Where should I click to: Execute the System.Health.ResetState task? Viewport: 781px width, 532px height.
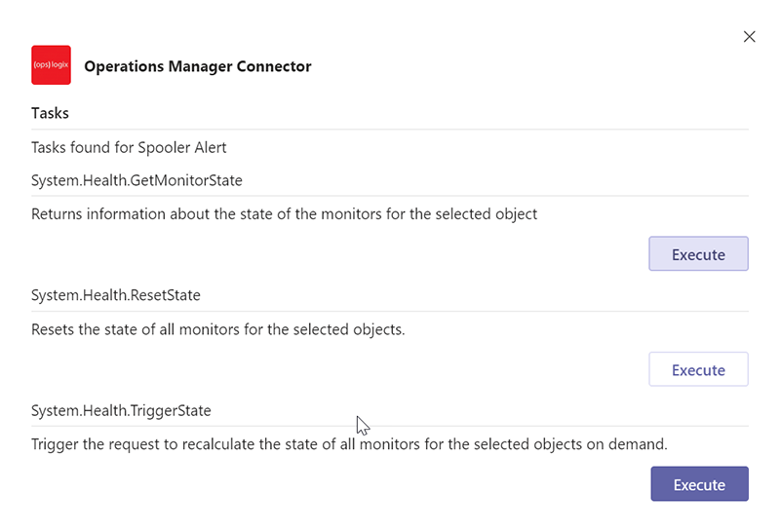pyautogui.click(x=698, y=369)
